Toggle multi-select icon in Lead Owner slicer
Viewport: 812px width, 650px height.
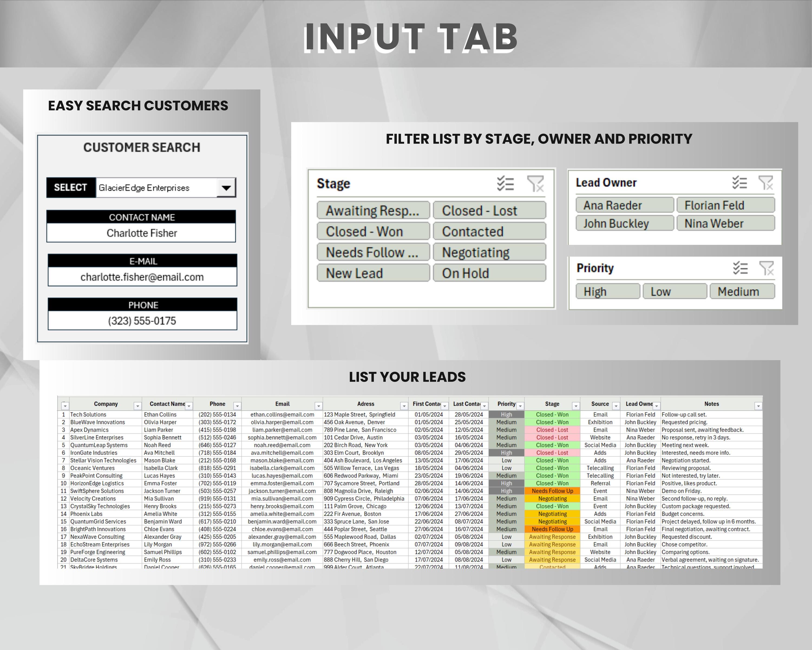click(x=740, y=182)
